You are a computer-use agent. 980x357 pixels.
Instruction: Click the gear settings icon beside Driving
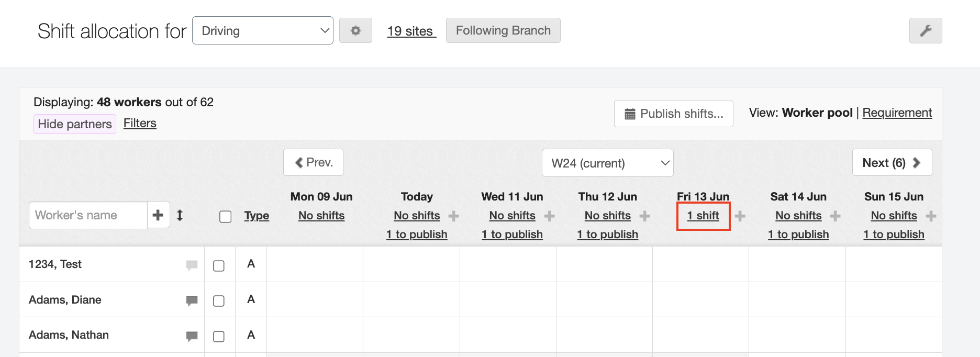click(355, 31)
